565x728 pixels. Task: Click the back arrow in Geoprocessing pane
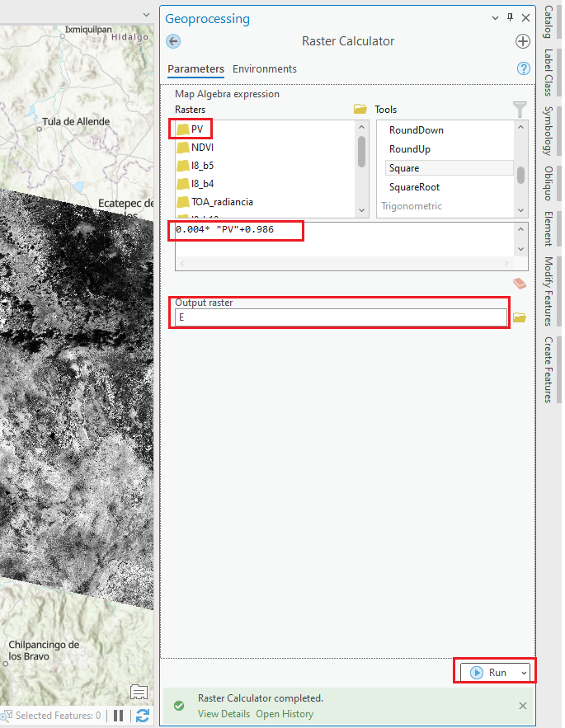click(x=173, y=42)
